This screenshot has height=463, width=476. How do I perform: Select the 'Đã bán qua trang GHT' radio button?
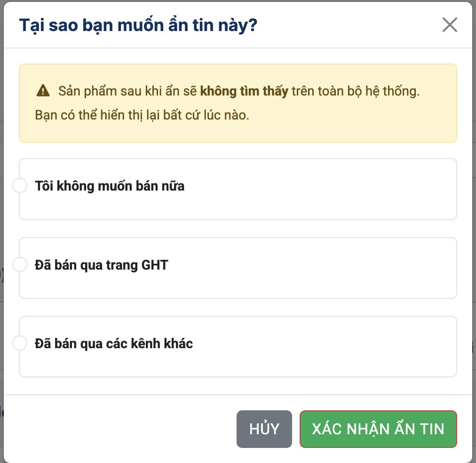(20, 265)
